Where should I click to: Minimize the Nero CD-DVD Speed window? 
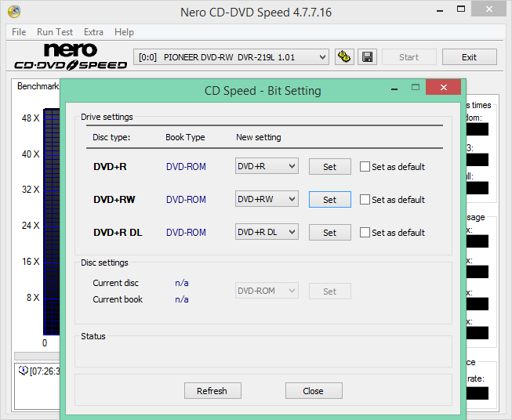click(440, 10)
